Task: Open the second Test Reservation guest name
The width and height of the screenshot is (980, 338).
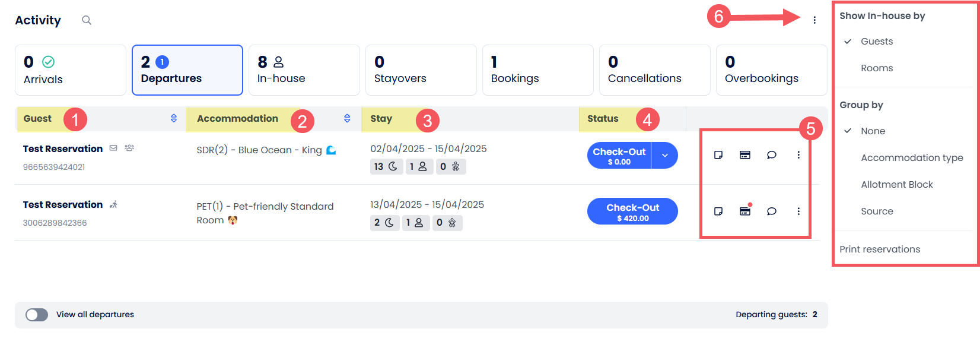Action: (63, 205)
